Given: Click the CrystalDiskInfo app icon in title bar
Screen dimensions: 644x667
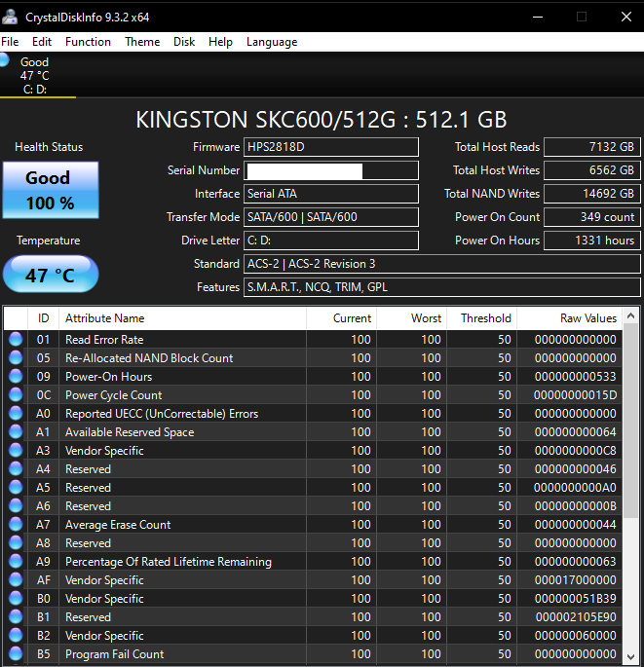Looking at the screenshot, I should 10,17.
